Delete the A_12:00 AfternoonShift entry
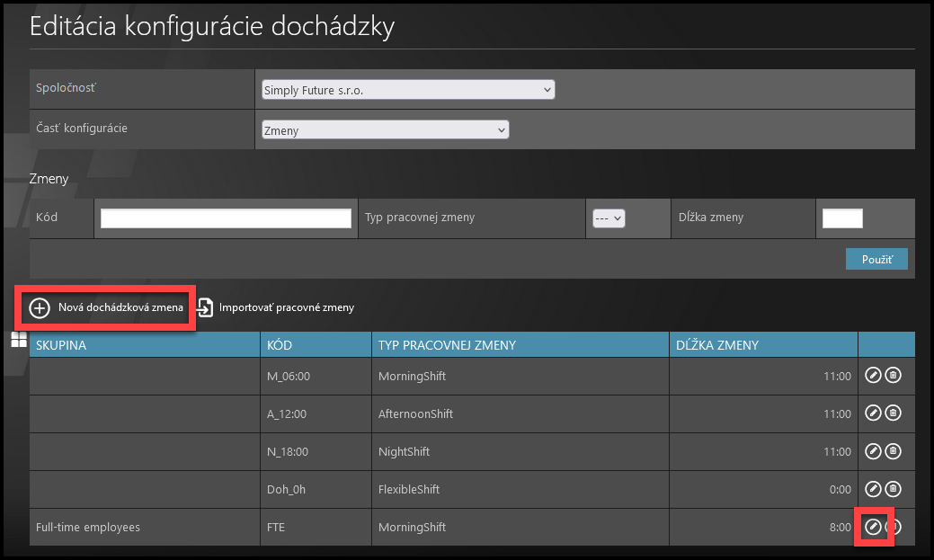934x560 pixels. (893, 413)
